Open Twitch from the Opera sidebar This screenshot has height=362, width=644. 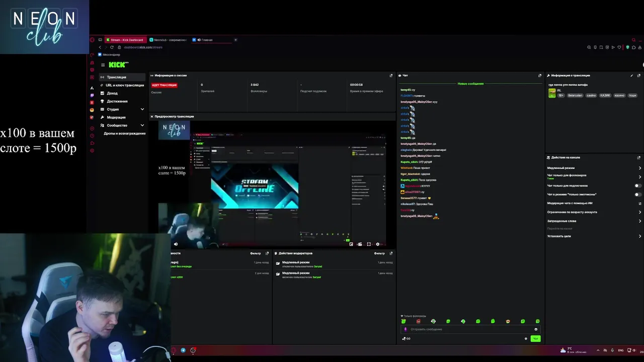pos(92,95)
